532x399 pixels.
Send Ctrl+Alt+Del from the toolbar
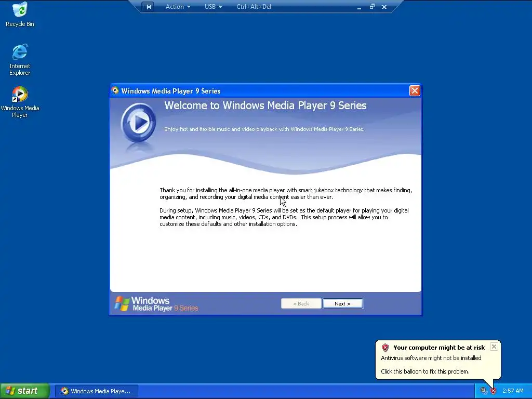pos(254,7)
